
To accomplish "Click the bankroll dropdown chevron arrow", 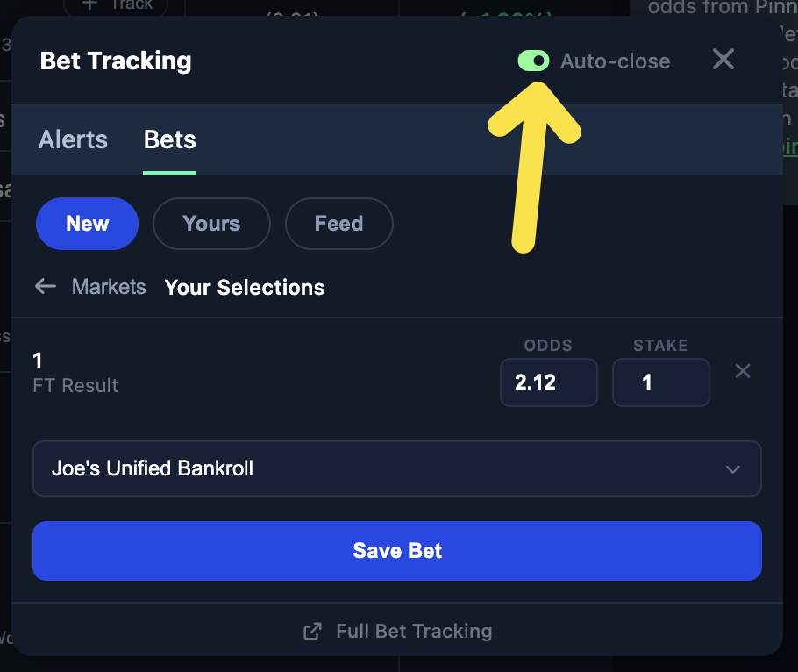I will tap(733, 469).
